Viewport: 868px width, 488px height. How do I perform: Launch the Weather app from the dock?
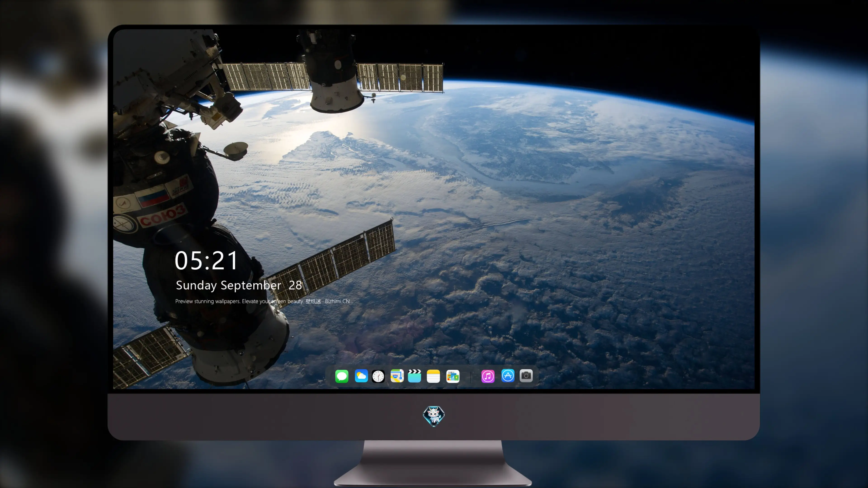(x=361, y=376)
